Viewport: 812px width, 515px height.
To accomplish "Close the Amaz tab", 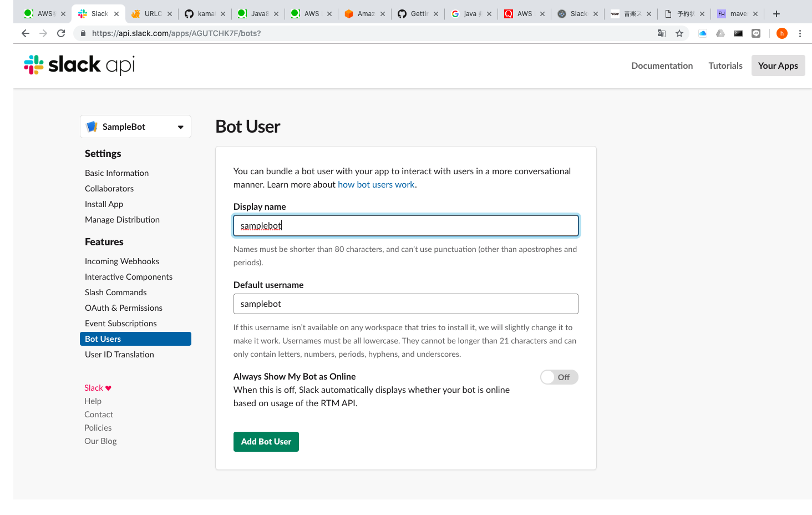I will (x=383, y=14).
